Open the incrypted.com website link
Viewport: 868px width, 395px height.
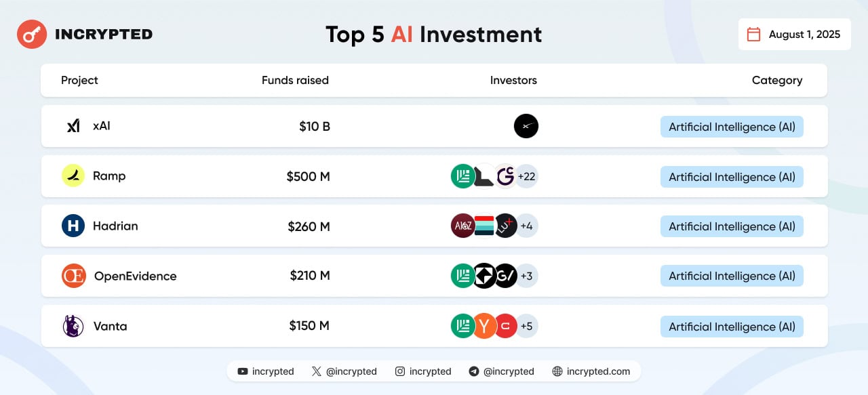pos(591,371)
